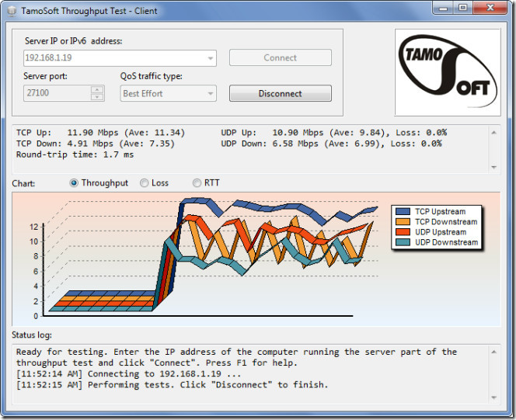516x420 pixels.
Task: Click the 'TCP Upstream' legend label
Action: [441, 211]
